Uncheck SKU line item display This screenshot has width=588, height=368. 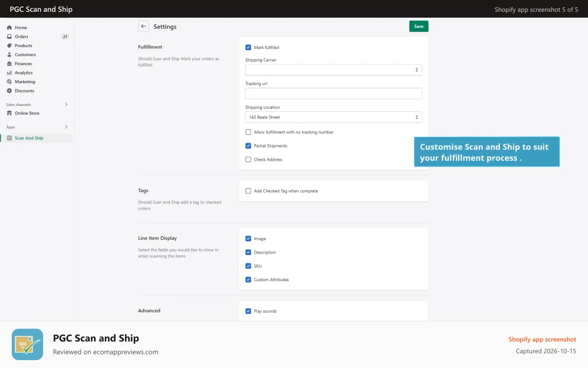(x=248, y=266)
